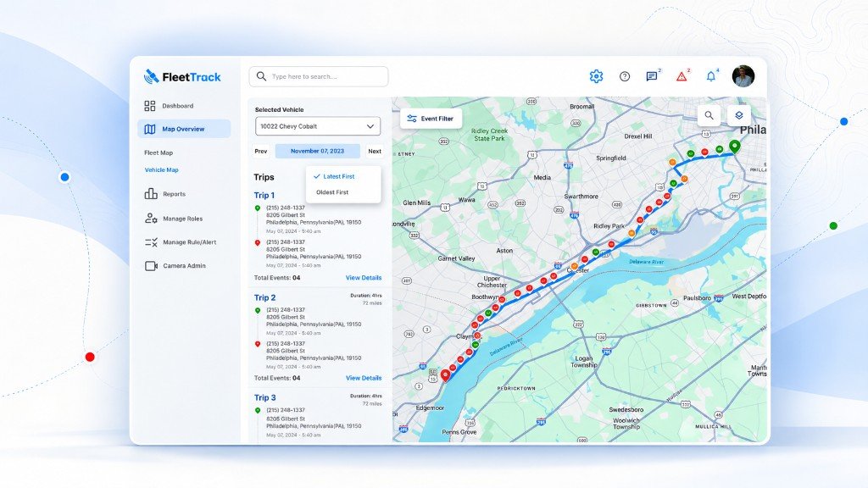This screenshot has height=488, width=868.
Task: Open Manage Roles menu item
Action: [184, 219]
